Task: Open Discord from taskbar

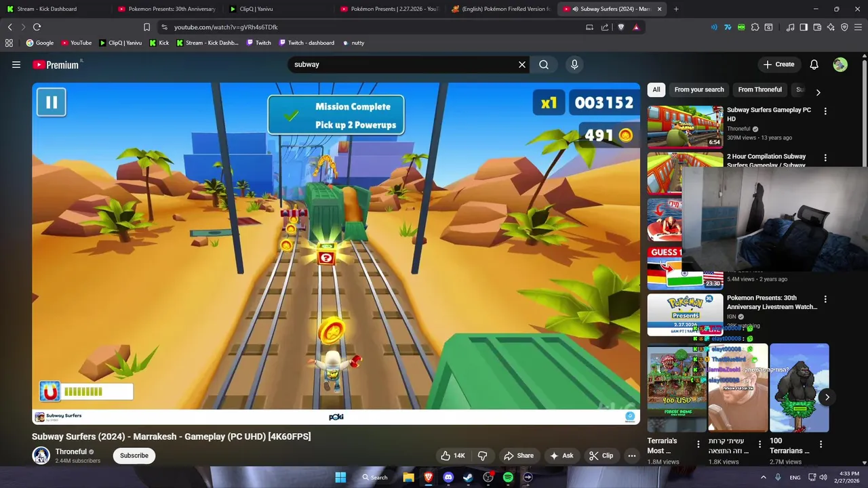Action: (x=448, y=477)
